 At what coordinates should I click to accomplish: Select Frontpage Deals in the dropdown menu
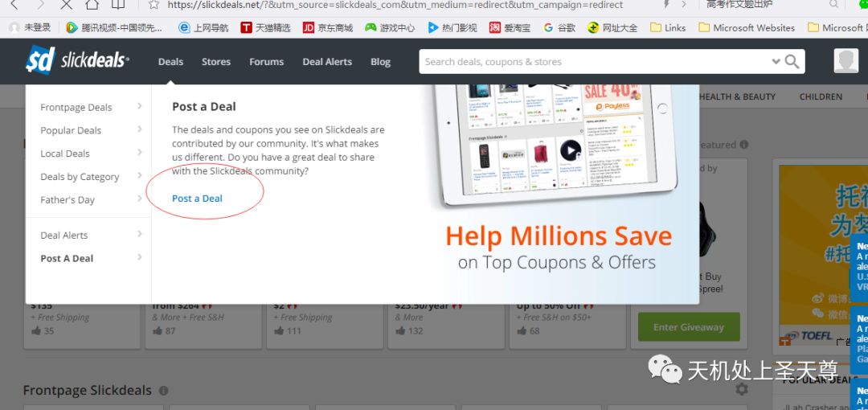tap(76, 108)
